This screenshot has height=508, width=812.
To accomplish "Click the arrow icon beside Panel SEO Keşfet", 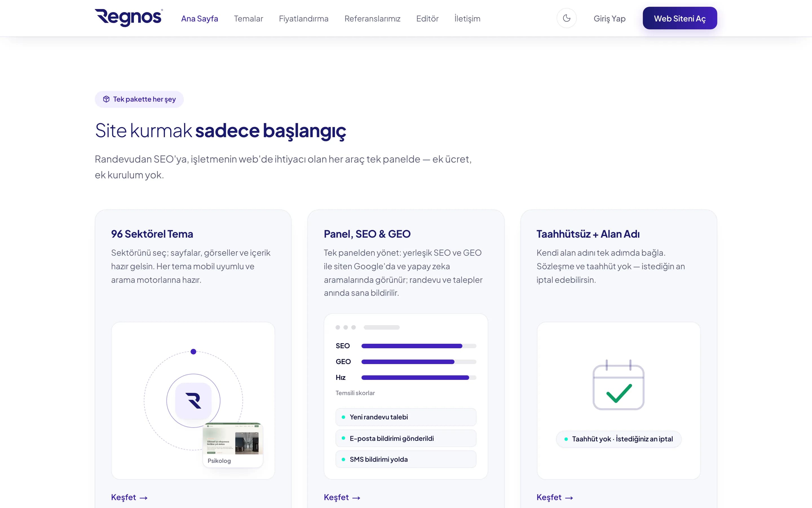I will coord(356,498).
